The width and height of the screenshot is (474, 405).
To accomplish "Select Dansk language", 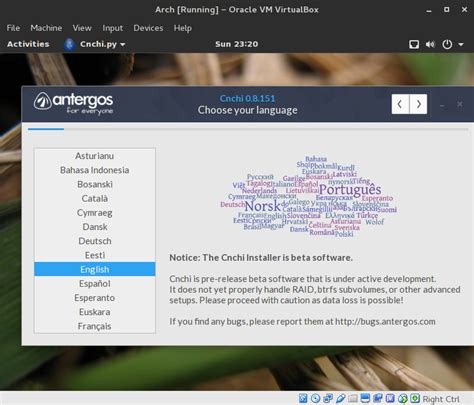I will pyautogui.click(x=95, y=227).
